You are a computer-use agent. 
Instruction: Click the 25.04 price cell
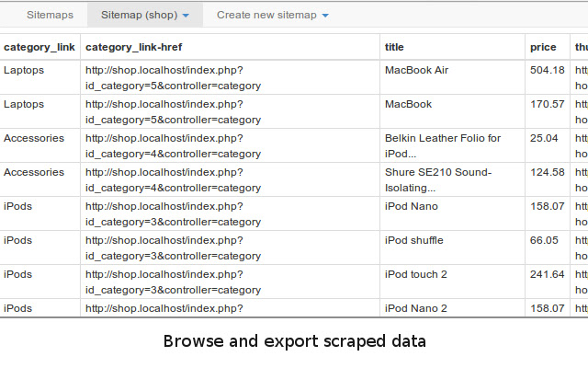point(544,138)
